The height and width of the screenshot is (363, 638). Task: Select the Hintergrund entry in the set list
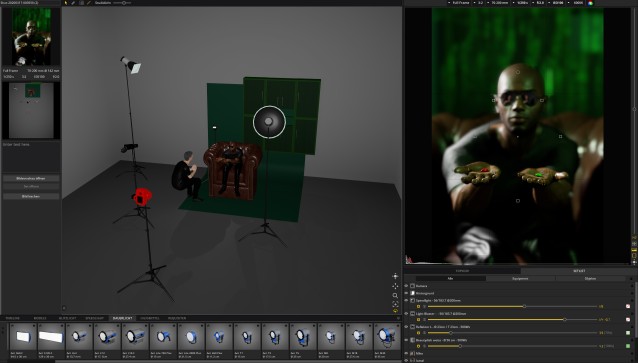point(425,293)
